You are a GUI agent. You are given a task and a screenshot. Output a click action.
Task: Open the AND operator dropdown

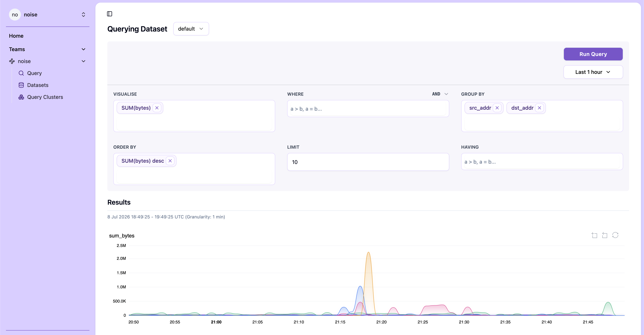[x=440, y=94]
